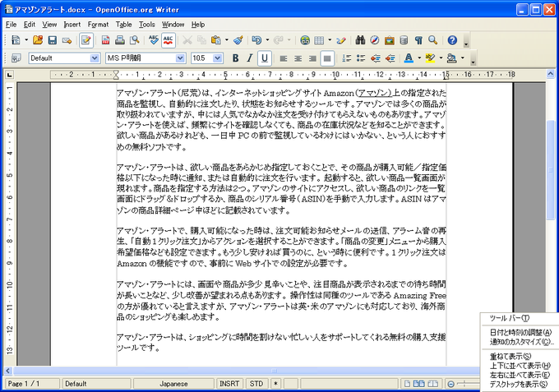This screenshot has width=559, height=392.
Task: Toggle AutoSpellcheck red underline ABC button
Action: [169, 40]
